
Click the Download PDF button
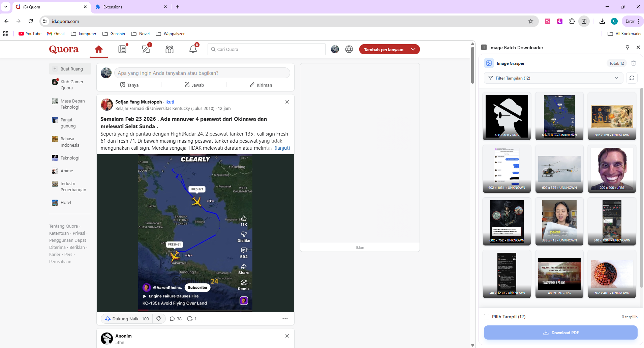[x=560, y=332]
